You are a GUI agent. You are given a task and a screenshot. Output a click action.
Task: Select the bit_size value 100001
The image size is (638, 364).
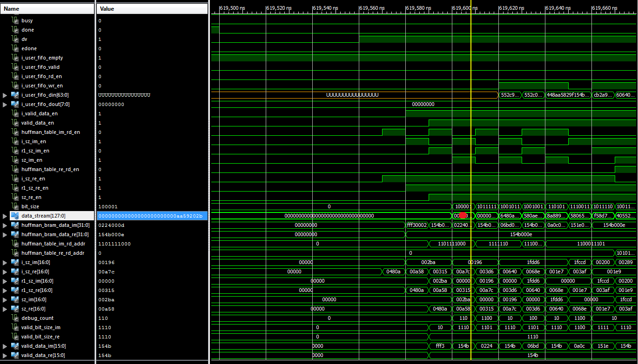[x=108, y=206]
